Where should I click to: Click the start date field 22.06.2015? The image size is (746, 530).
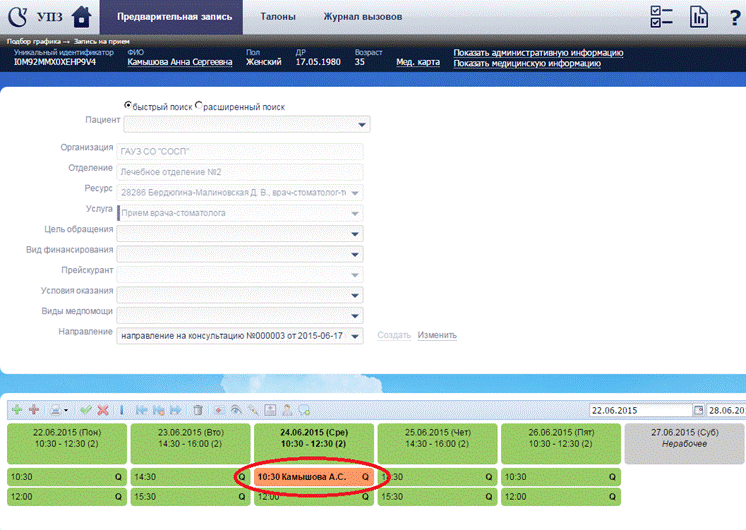click(x=640, y=410)
